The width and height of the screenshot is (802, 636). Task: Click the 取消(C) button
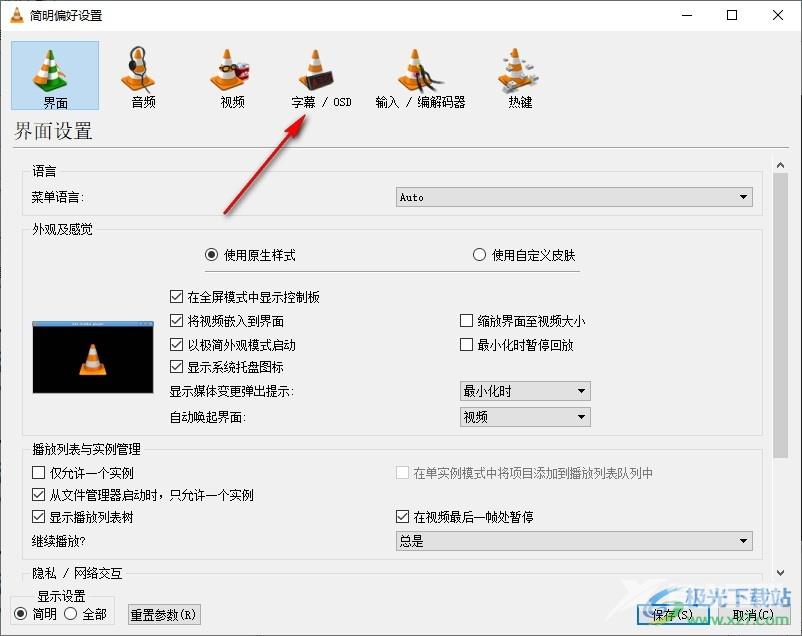753,615
